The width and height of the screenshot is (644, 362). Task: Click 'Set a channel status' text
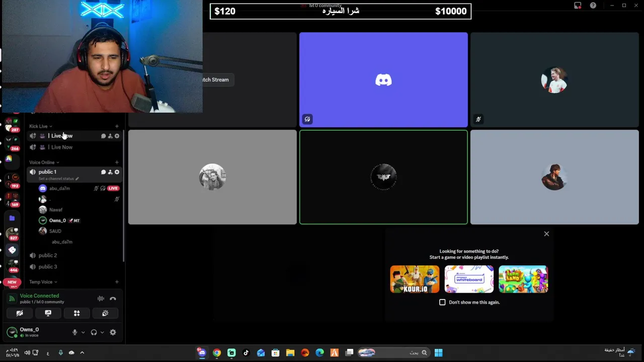56,178
